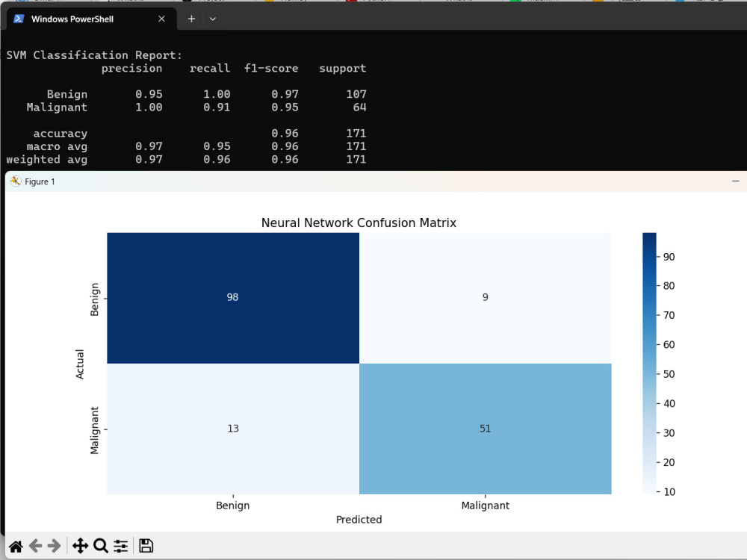The height and width of the screenshot is (560, 747).
Task: Go back to previous view arrow
Action: pos(36,546)
